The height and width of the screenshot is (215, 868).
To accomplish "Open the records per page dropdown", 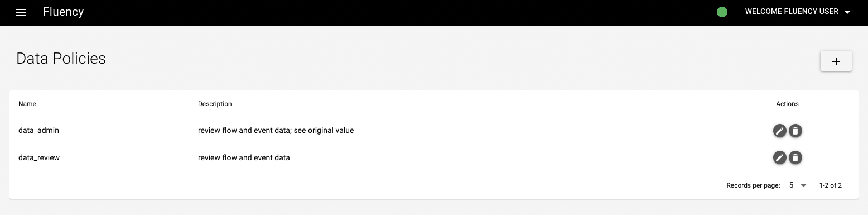I will coord(798,185).
